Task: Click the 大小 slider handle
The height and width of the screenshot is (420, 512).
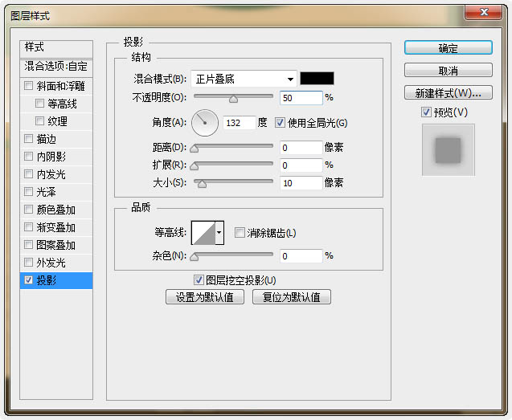Action: [x=202, y=184]
